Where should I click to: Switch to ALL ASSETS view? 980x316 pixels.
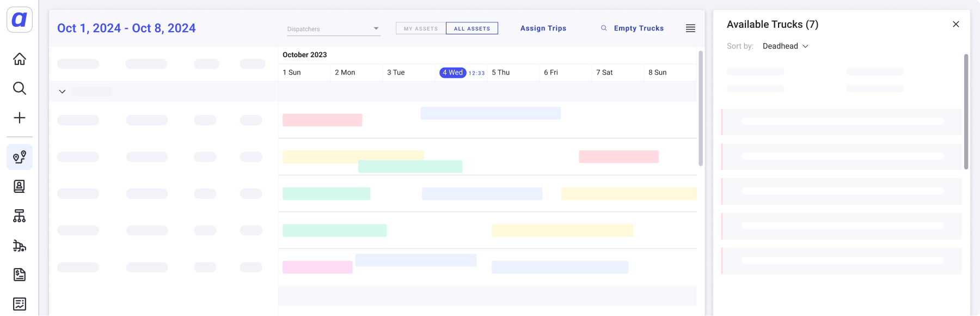pos(472,28)
